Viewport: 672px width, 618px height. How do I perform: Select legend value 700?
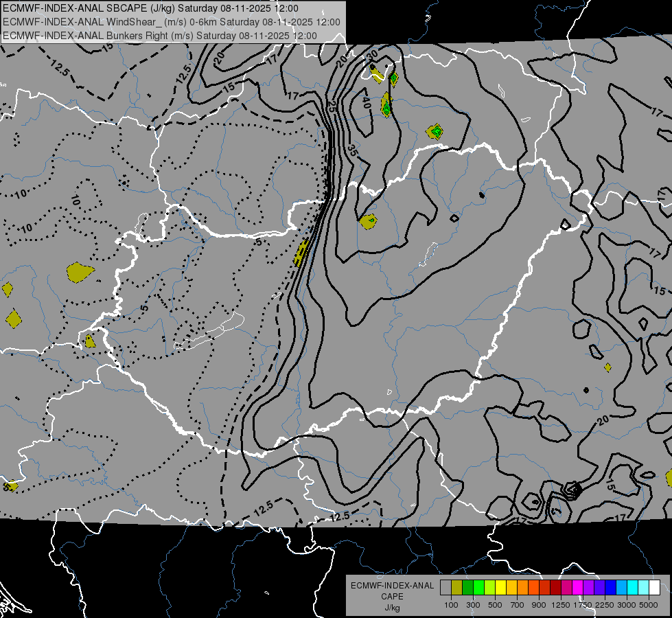coord(518,605)
